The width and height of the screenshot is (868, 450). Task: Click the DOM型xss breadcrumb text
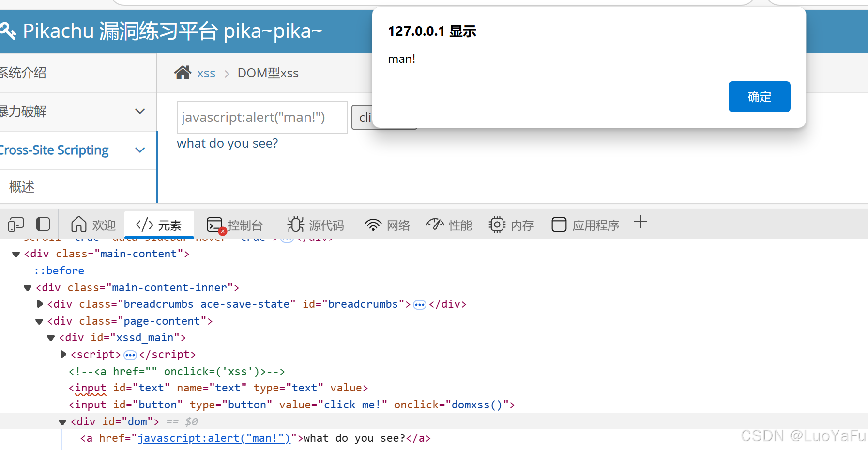coord(268,73)
